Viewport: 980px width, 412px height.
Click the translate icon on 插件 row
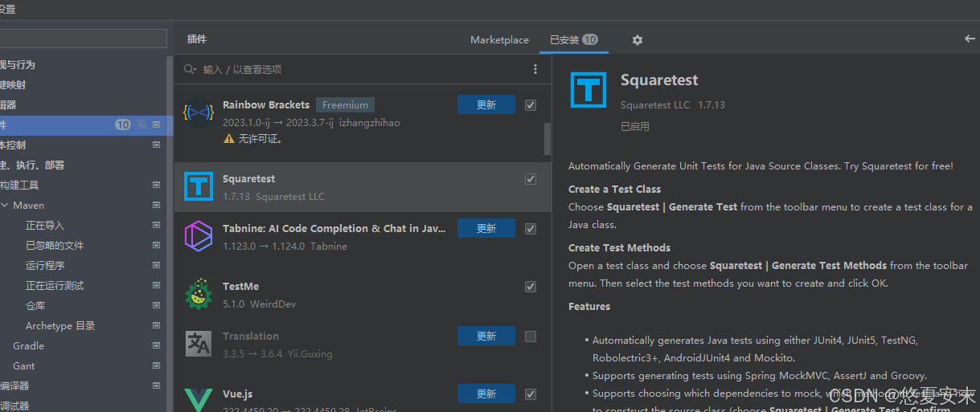coord(142,124)
